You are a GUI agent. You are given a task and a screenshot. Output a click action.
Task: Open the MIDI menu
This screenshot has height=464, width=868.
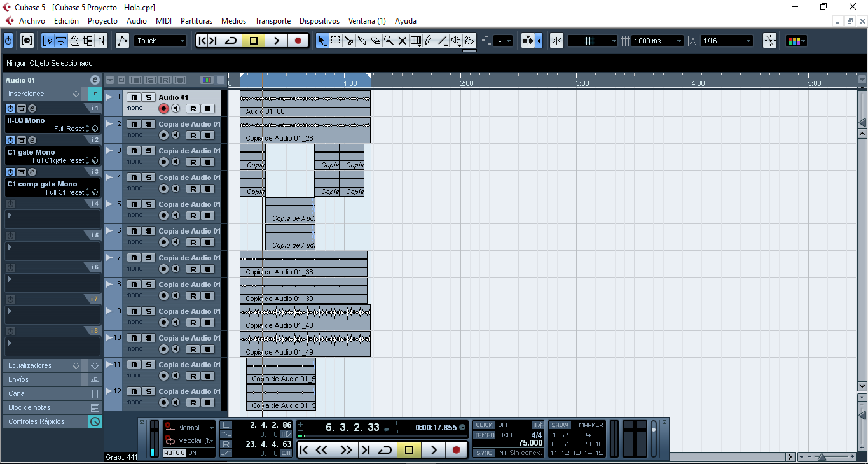tap(163, 21)
